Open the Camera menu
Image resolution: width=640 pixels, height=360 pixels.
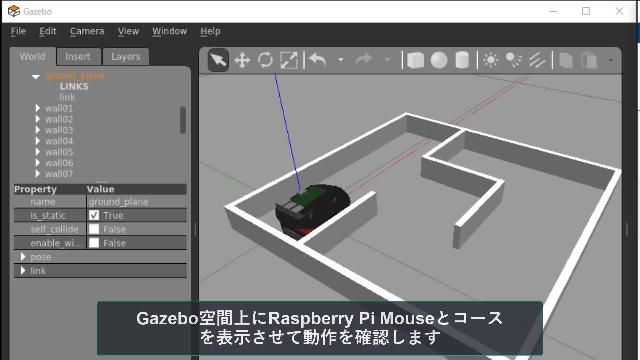(x=87, y=31)
